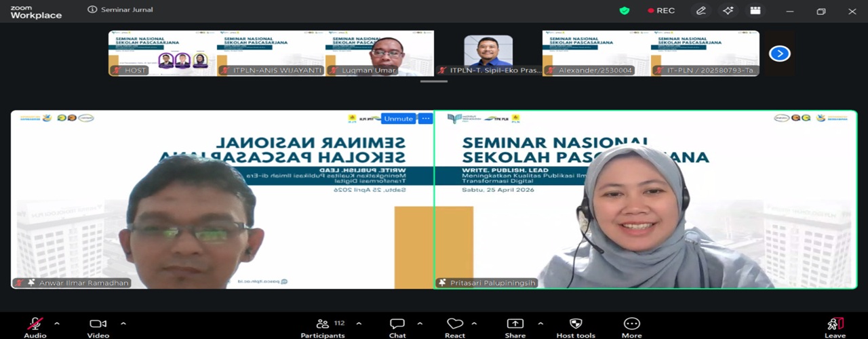Open the annotate pen tool icon
This screenshot has height=339, width=868.
click(701, 10)
